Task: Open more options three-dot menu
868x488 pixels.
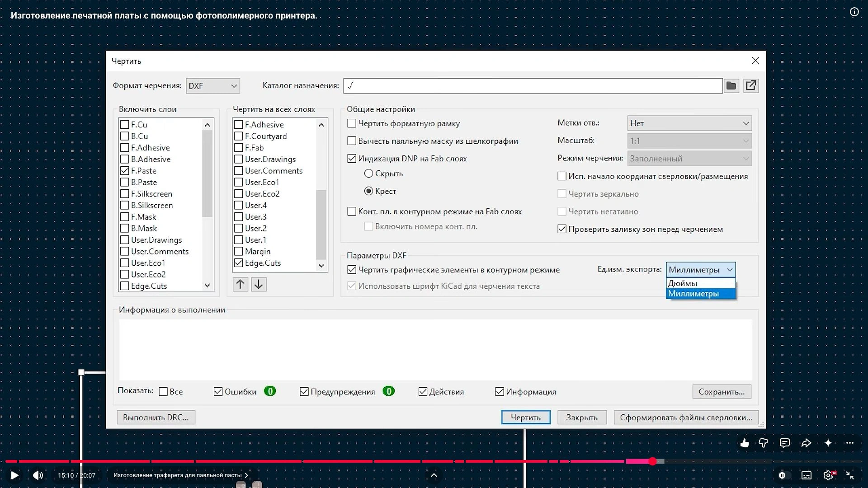Action: point(850,443)
